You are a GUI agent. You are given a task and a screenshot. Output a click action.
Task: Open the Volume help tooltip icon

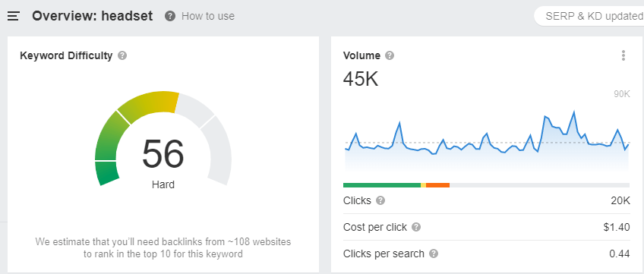point(390,55)
